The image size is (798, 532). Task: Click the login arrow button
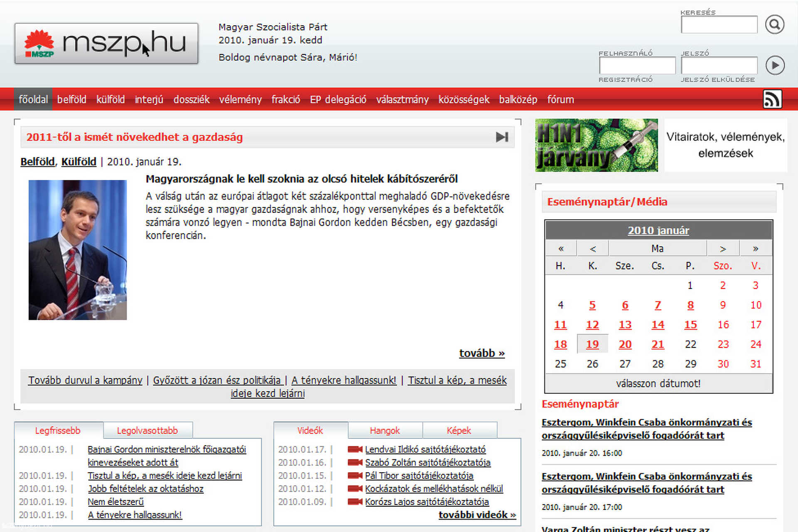click(775, 65)
